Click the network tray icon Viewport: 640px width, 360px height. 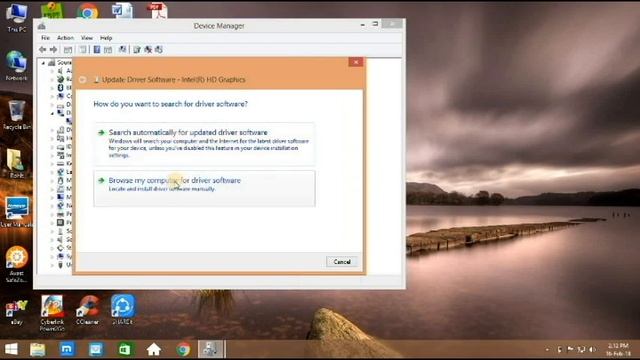click(x=582, y=349)
